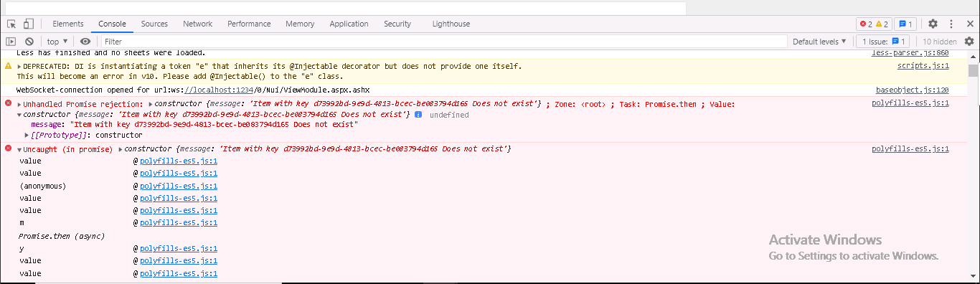Click the errors and warnings counter badge
Viewport: 980px width, 284px height.
875,24
